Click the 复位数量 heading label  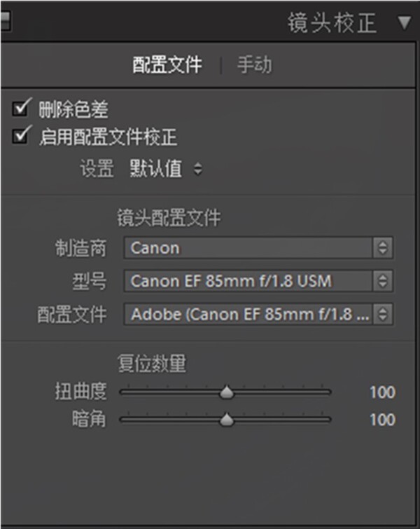[x=152, y=364]
